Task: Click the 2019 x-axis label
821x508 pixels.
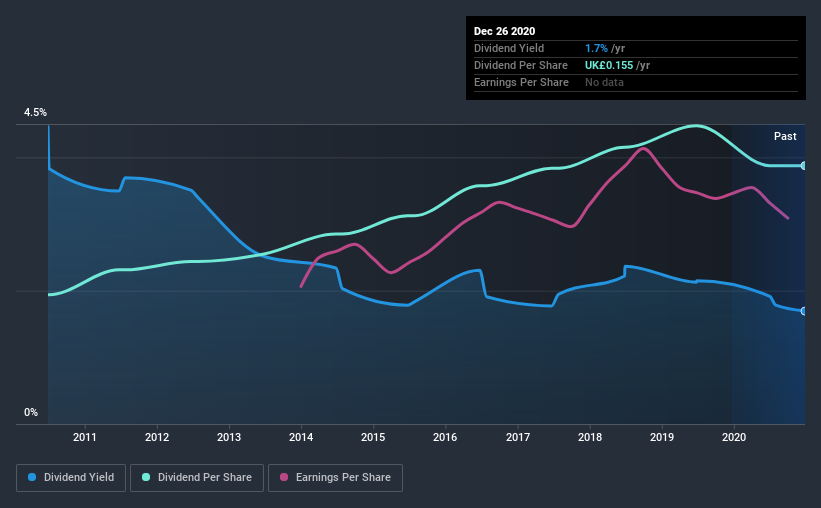Action: (662, 437)
